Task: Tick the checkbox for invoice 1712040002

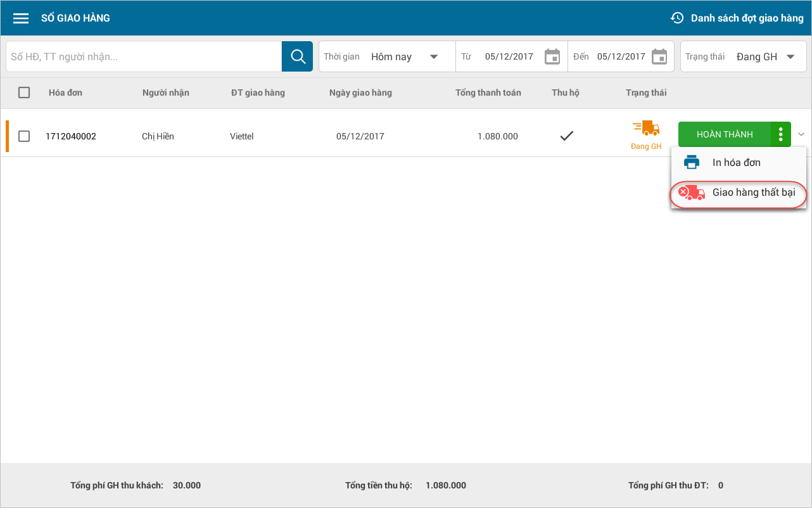Action: pos(24,136)
